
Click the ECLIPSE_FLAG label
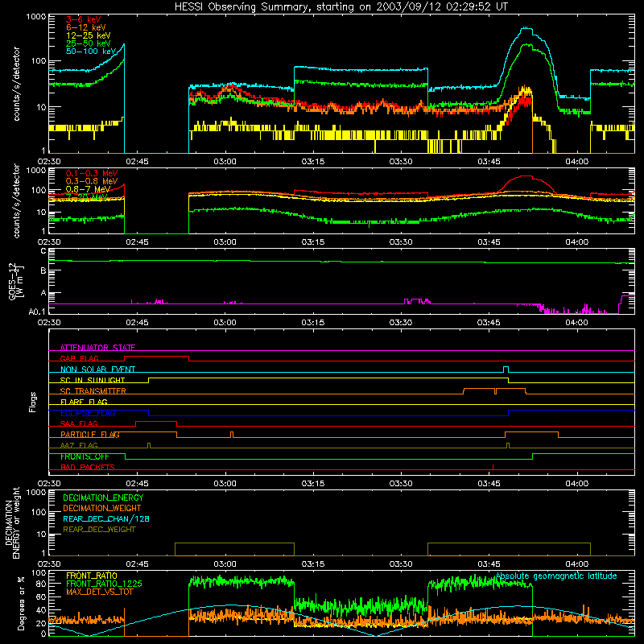click(x=88, y=413)
